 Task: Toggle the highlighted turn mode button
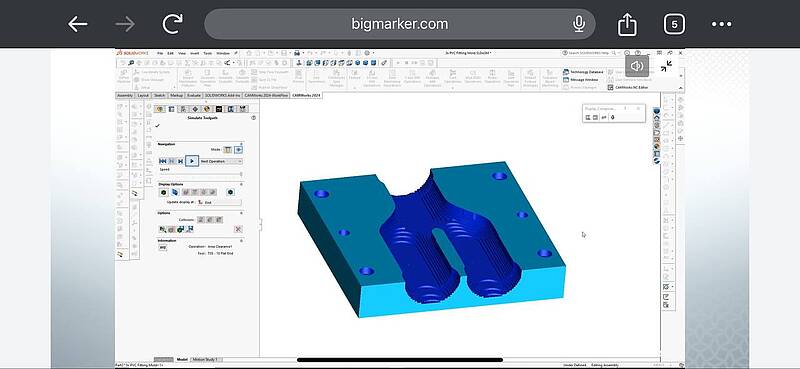pos(238,150)
